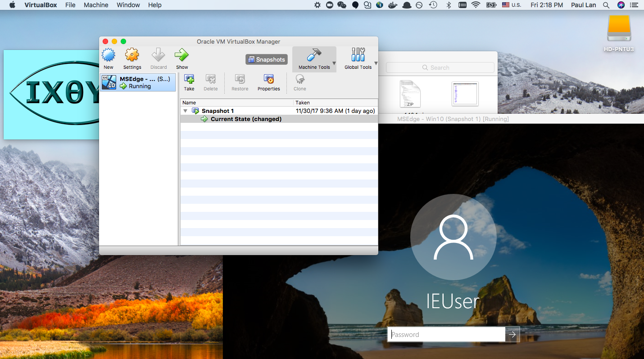Open the Apple menu
This screenshot has width=644, height=359.
tap(12, 5)
